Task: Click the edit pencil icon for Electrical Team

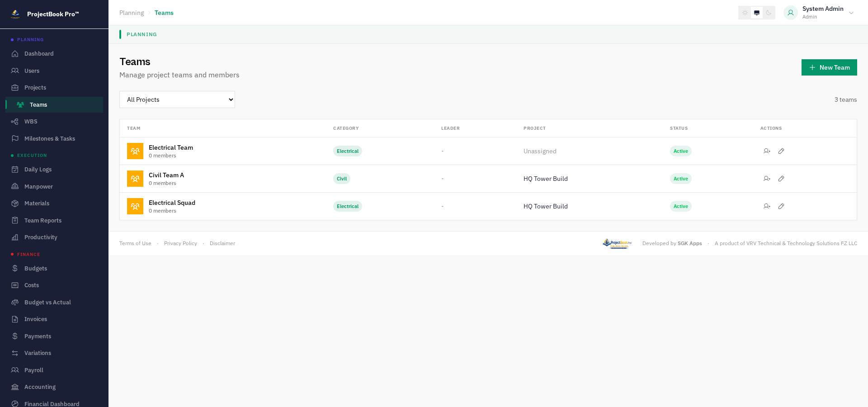Action: (781, 151)
